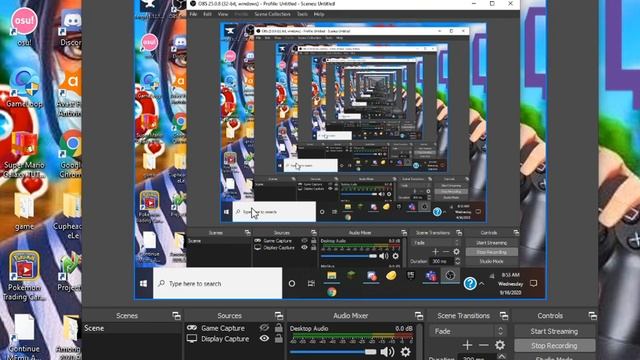
Task: Pop out the outer Audio Mixer dock float icon
Action: pos(419,316)
